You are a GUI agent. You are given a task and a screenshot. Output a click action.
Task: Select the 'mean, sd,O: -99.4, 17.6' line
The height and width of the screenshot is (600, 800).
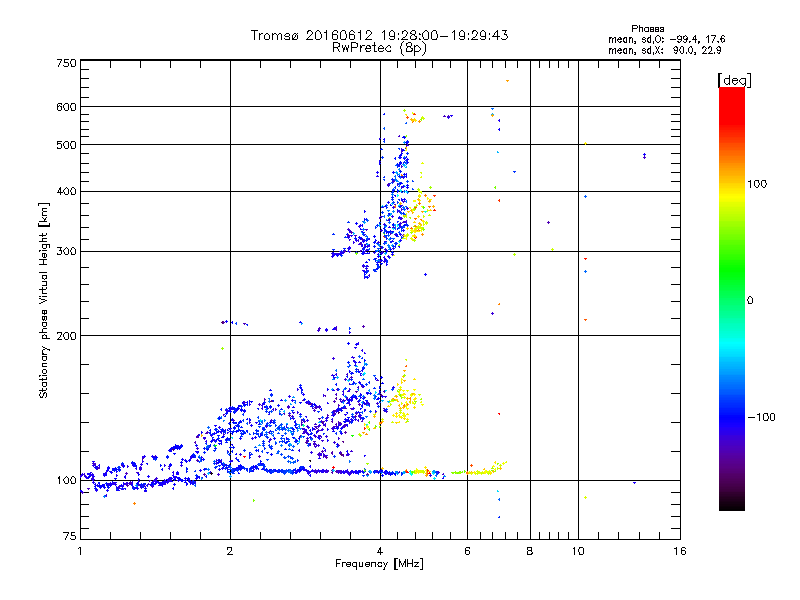[x=666, y=39]
